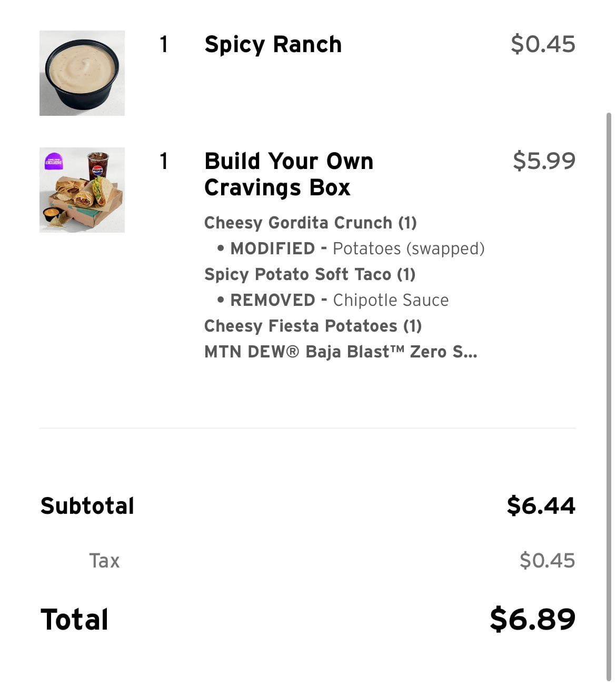Click the $6.44 subtotal amount
This screenshot has width=616, height=697.
[x=541, y=505]
